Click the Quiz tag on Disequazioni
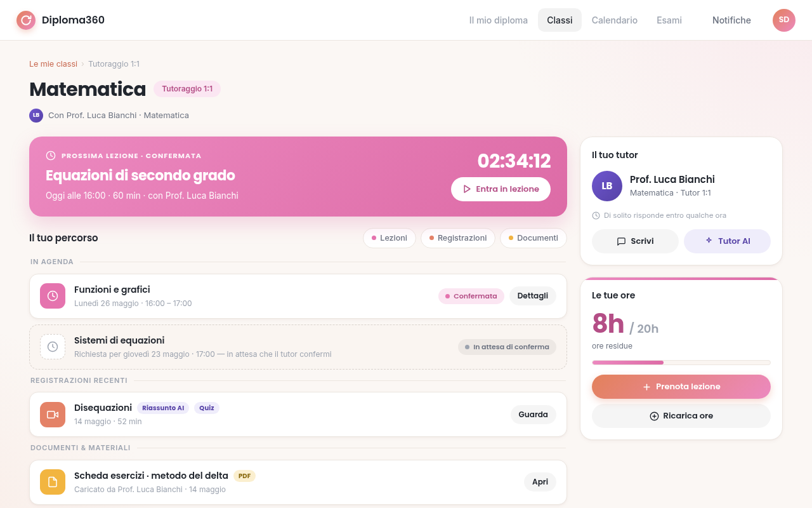 (207, 408)
